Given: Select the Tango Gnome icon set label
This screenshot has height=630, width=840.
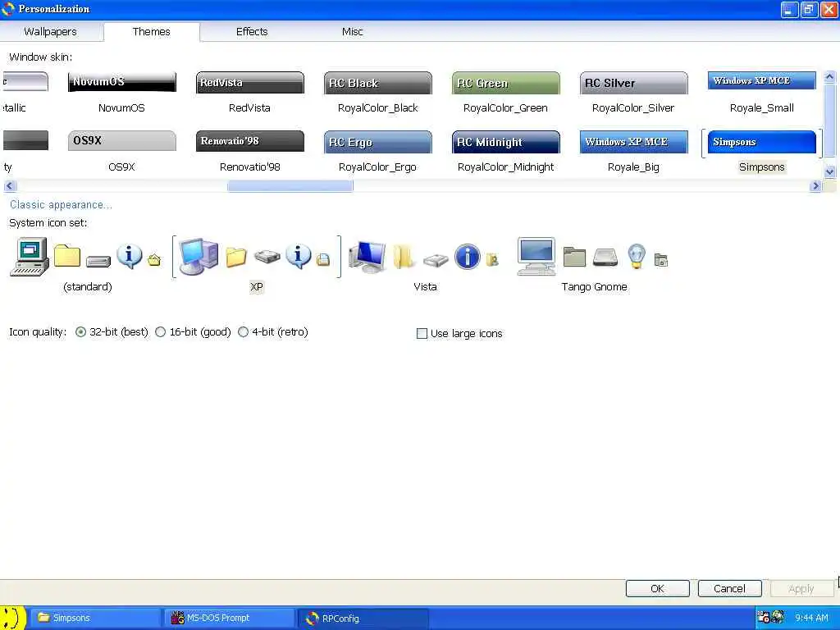Looking at the screenshot, I should click(x=594, y=287).
